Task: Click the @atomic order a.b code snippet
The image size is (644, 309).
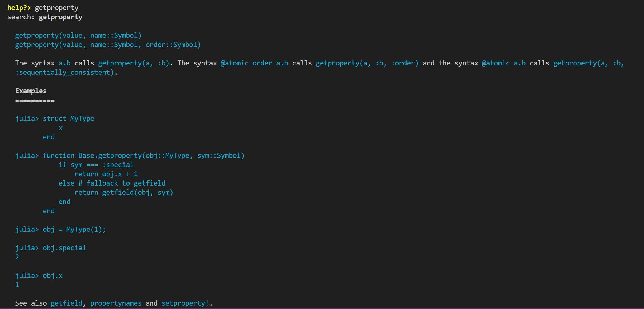Action: pyautogui.click(x=254, y=63)
